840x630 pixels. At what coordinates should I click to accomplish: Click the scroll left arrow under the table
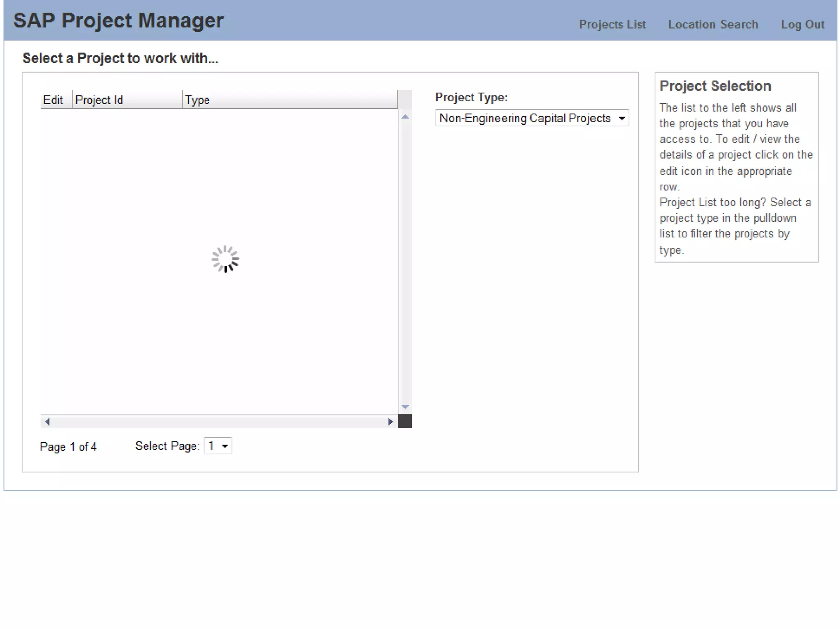47,422
